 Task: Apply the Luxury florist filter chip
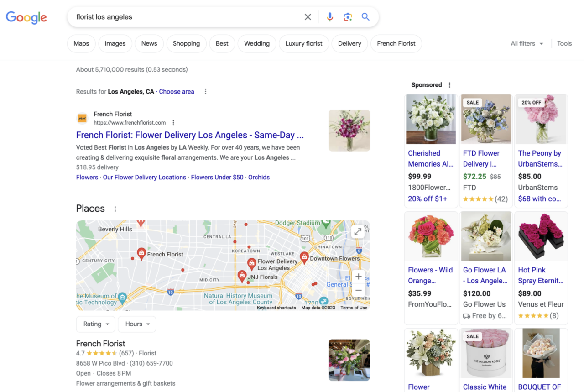304,43
